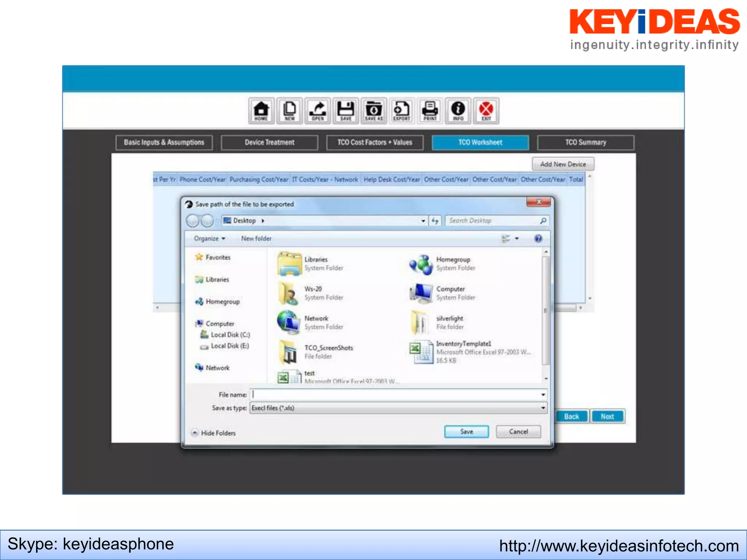The height and width of the screenshot is (560, 747).
Task: Click the file list vertical scrollbar
Action: [x=546, y=311]
